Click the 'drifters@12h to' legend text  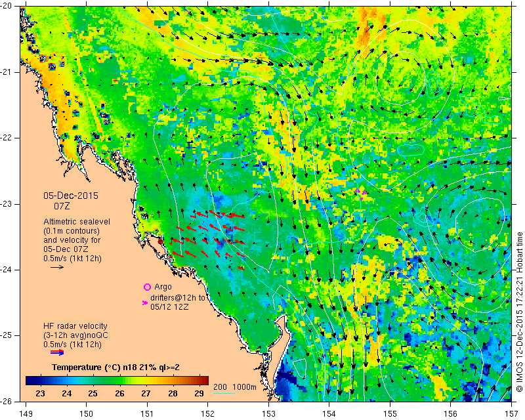[x=178, y=297]
